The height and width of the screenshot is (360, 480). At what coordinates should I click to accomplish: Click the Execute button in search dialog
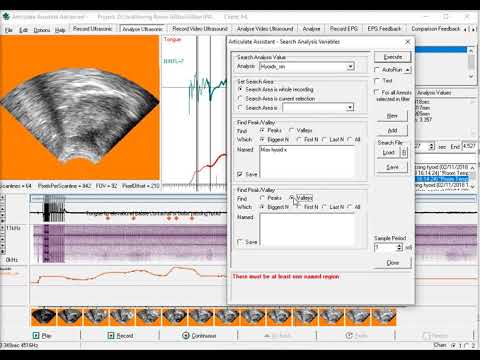point(392,57)
